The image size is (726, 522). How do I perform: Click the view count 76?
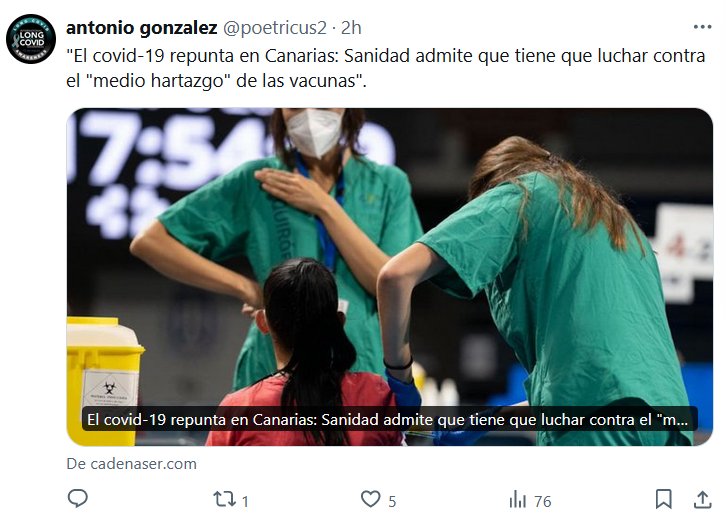(x=543, y=501)
